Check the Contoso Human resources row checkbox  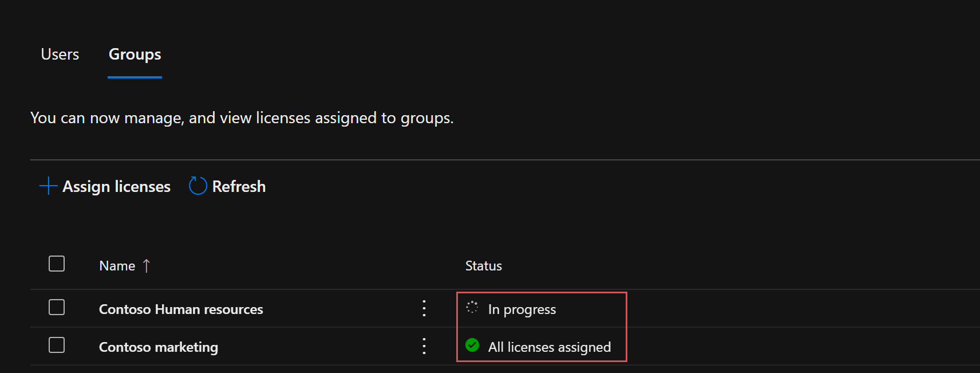pyautogui.click(x=57, y=308)
